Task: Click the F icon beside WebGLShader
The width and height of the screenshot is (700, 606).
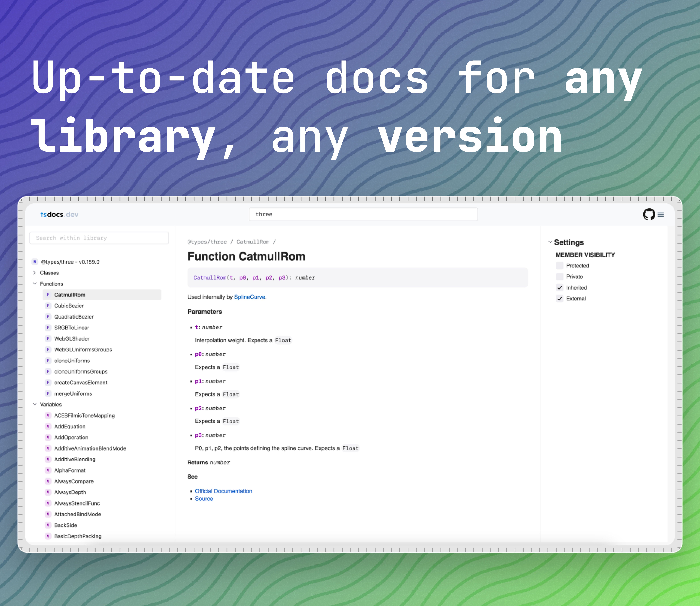Action: (48, 338)
